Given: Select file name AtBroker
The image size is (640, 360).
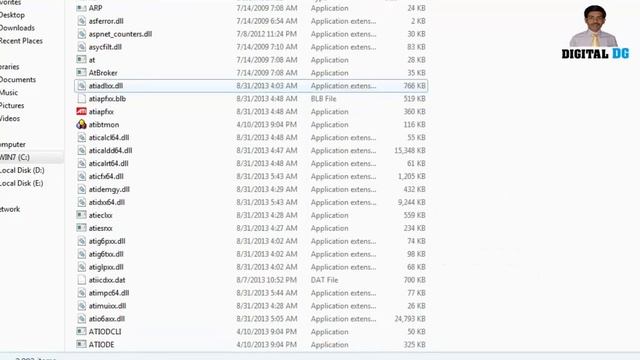Looking at the screenshot, I should [x=103, y=73].
